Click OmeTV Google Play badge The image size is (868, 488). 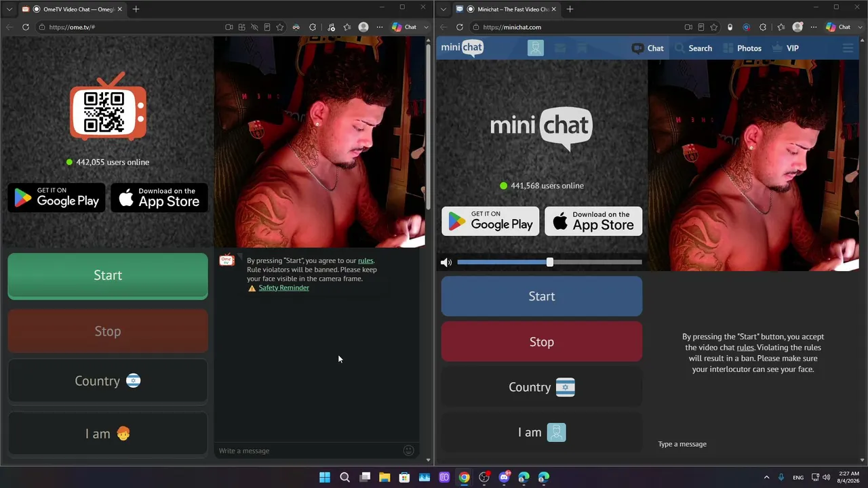(57, 197)
